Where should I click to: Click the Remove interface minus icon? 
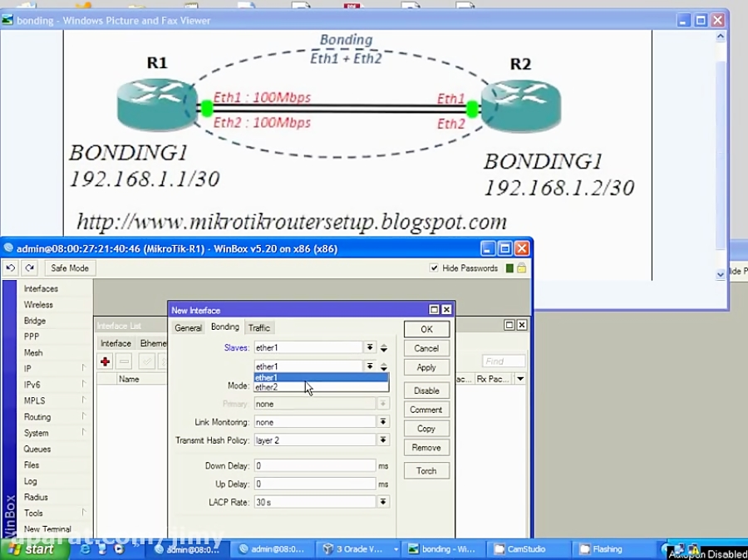point(123,361)
